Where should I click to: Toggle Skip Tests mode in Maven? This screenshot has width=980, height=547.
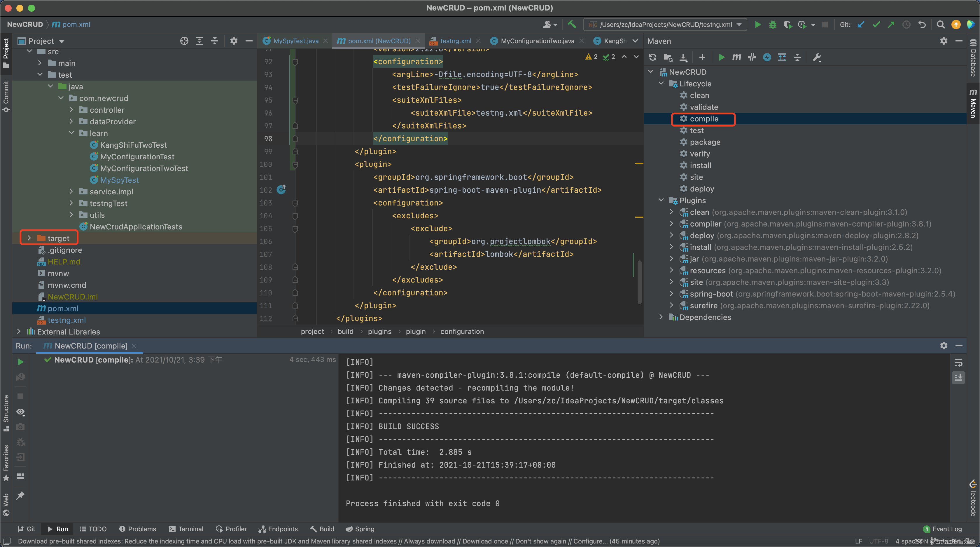point(767,57)
